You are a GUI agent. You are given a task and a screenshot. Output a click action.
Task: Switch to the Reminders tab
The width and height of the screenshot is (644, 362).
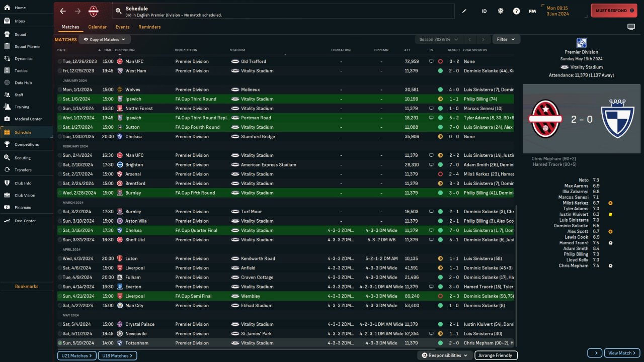click(x=149, y=27)
